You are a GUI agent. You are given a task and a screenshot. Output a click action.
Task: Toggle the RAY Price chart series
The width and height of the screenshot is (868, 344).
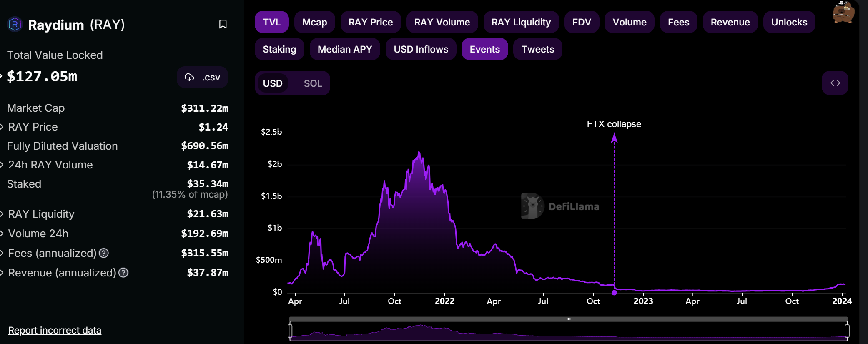pyautogui.click(x=371, y=22)
